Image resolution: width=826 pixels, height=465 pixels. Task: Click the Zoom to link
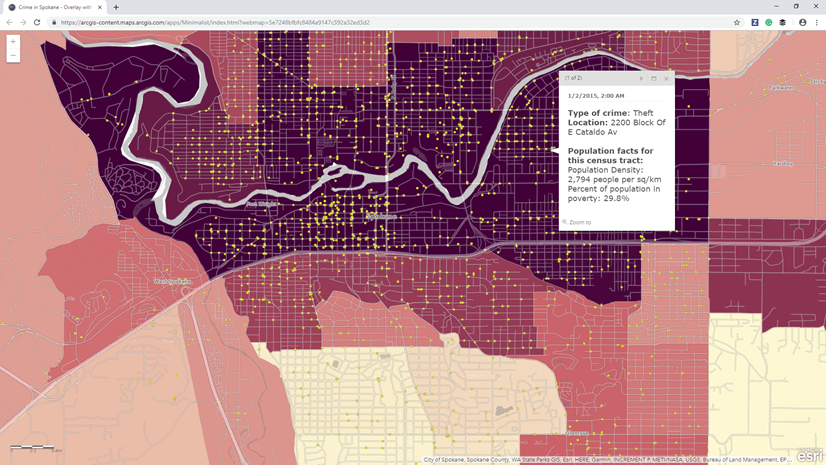579,222
